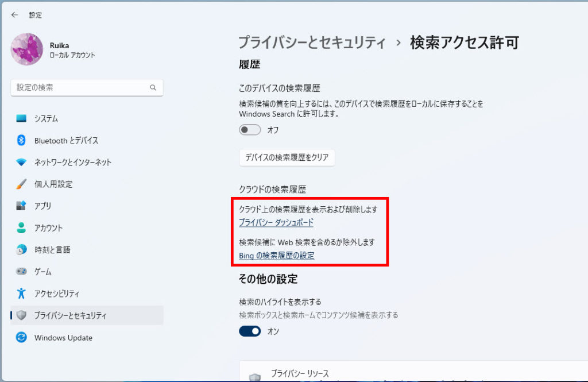Click the Windows Update sync icon
This screenshot has width=588, height=382.
(x=21, y=338)
